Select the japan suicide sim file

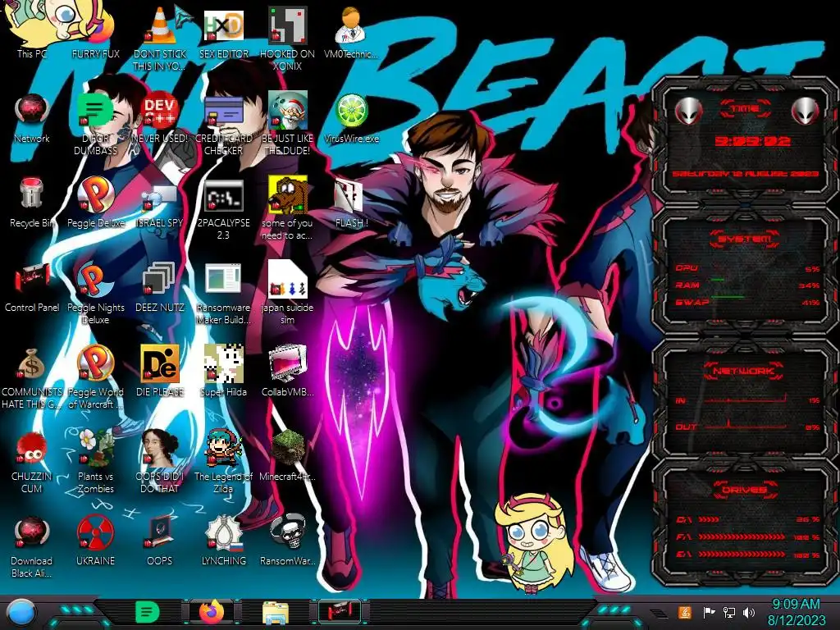coord(287,293)
